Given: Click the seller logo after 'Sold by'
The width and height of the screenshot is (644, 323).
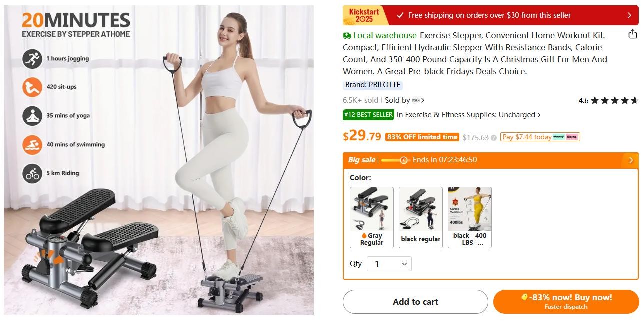Looking at the screenshot, I should click(x=416, y=100).
